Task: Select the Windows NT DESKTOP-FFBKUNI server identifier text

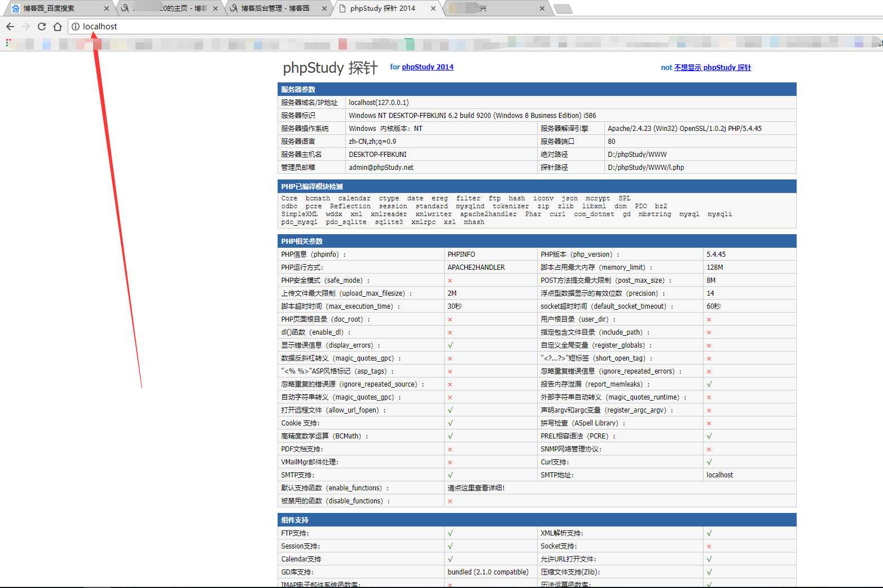Action: pyautogui.click(x=472, y=116)
